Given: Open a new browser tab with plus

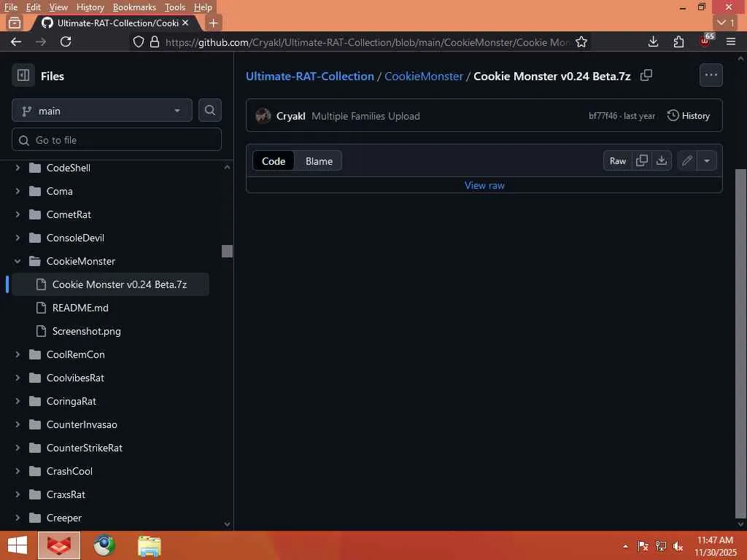Looking at the screenshot, I should (214, 23).
